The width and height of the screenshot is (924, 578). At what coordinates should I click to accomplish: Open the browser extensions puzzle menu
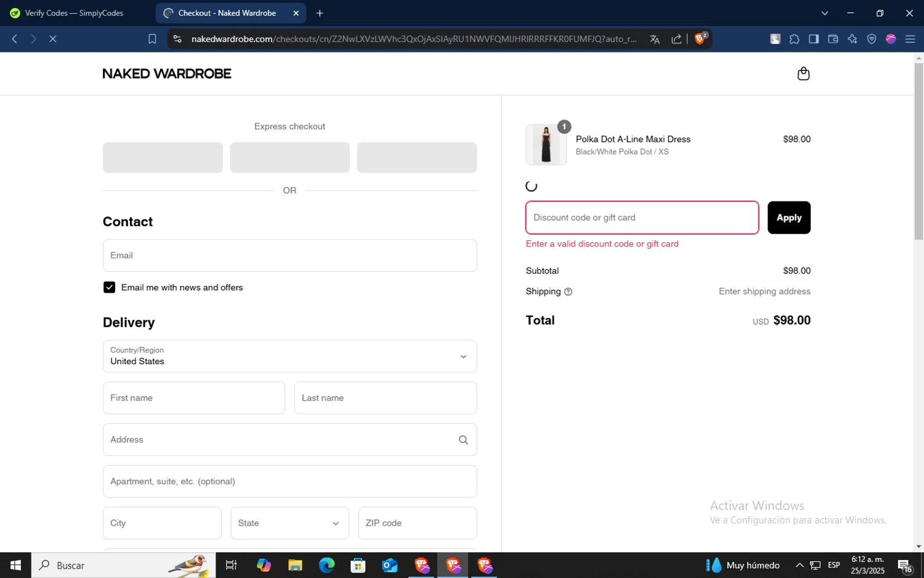click(795, 39)
